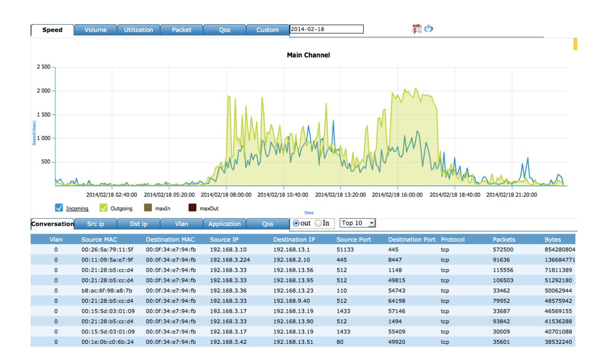
Task: Open the Application tab
Action: point(224,224)
